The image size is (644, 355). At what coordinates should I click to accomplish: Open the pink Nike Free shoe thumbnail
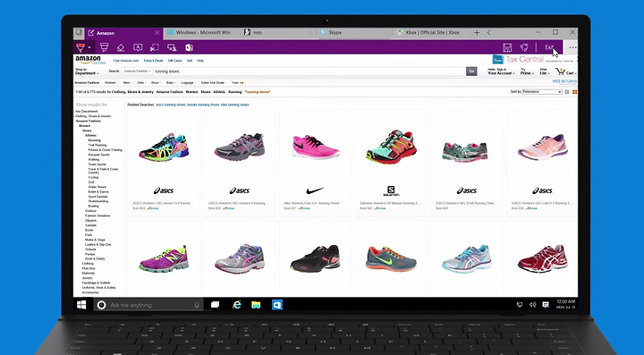316,147
